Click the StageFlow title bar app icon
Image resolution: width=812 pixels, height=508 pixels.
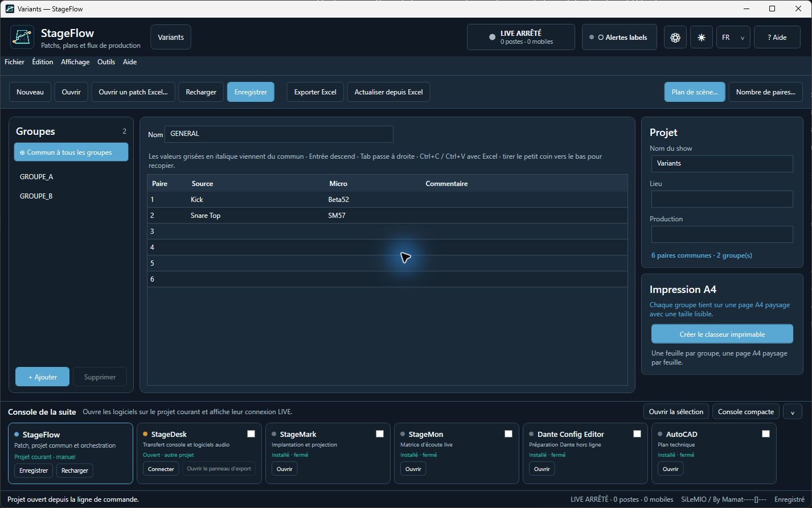pyautogui.click(x=10, y=9)
